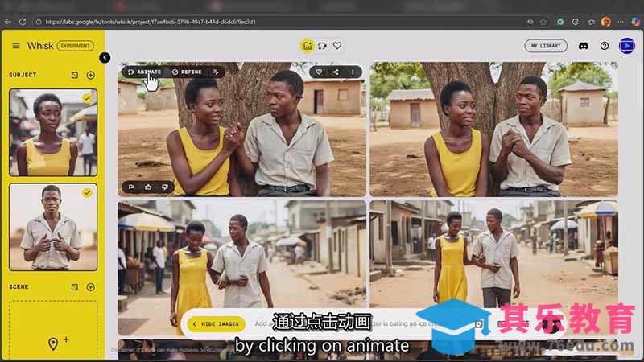The width and height of the screenshot is (644, 362).
Task: Collapse the gallery with Hide Images
Action: click(x=216, y=323)
